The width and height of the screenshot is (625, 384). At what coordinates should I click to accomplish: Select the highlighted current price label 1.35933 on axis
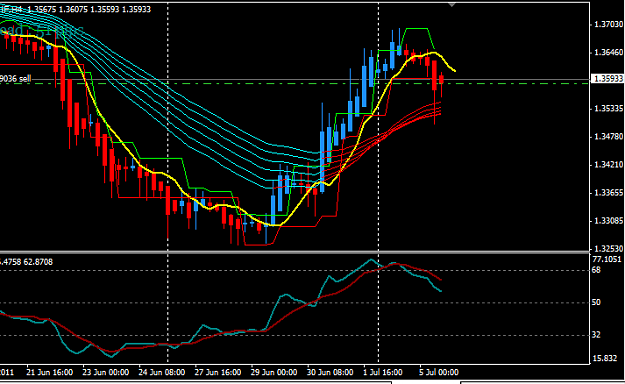[608, 79]
